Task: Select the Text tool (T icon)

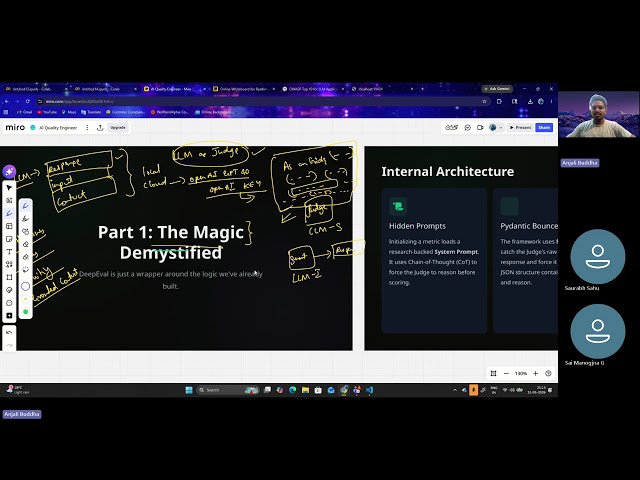Action: [9, 251]
